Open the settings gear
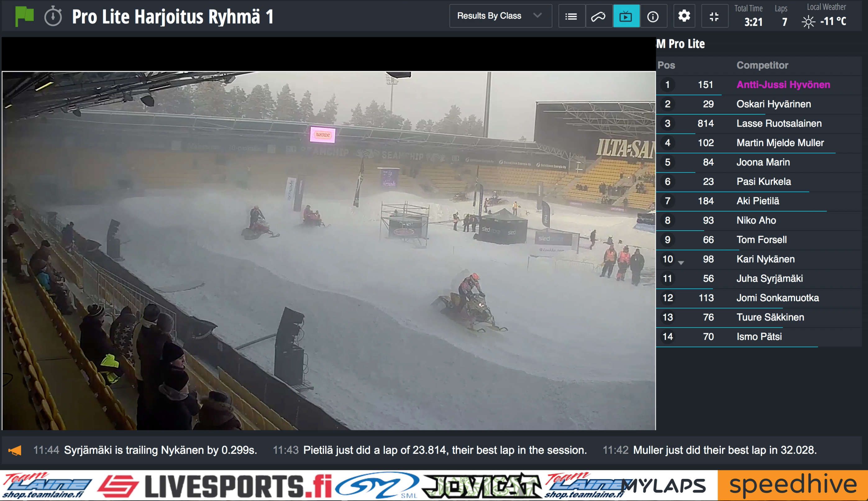The image size is (868, 501). (684, 16)
